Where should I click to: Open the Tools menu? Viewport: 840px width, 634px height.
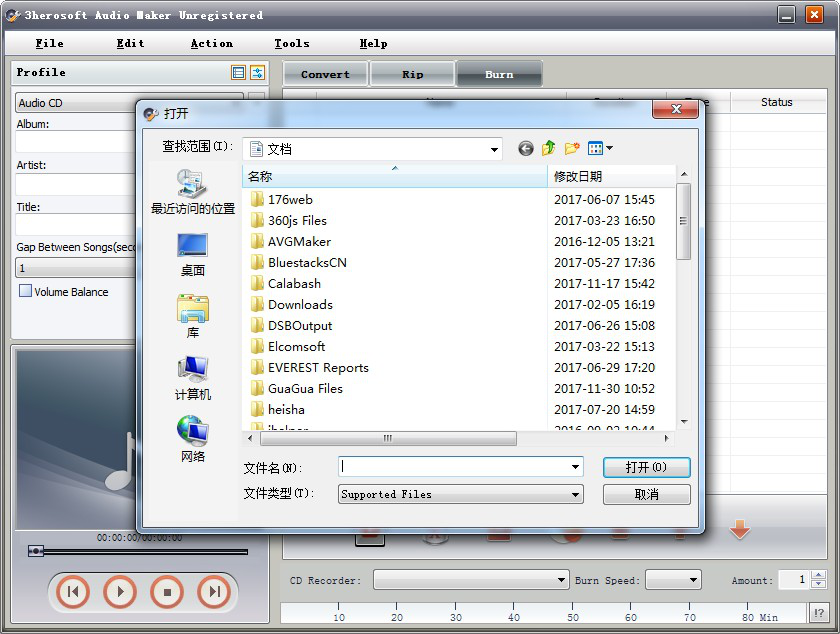click(292, 43)
